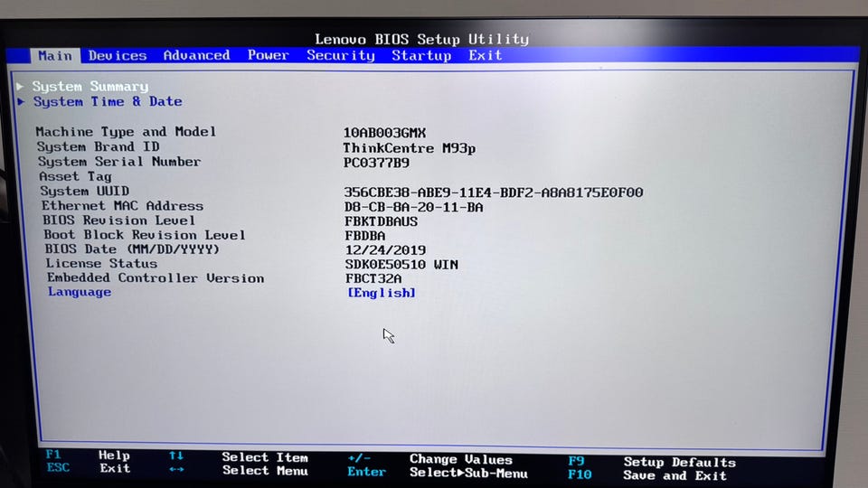The height and width of the screenshot is (488, 868).
Task: Click the Embedded Controller Version label
Action: click(156, 277)
